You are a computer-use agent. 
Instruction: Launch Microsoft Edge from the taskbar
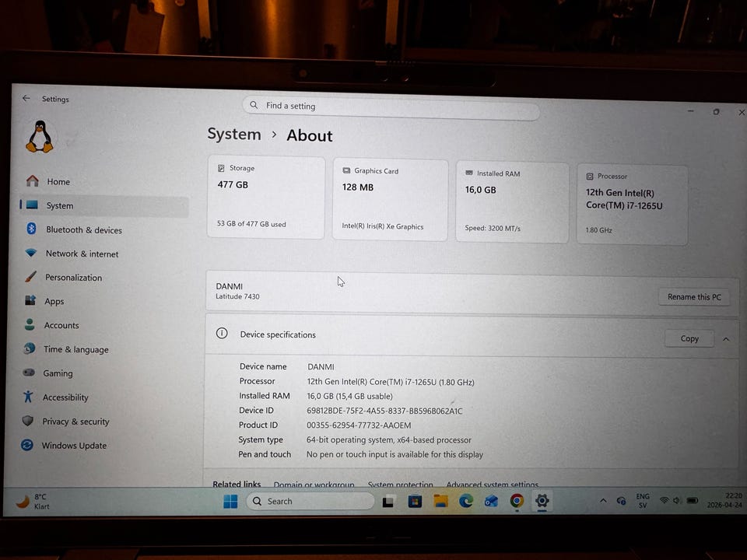[465, 500]
